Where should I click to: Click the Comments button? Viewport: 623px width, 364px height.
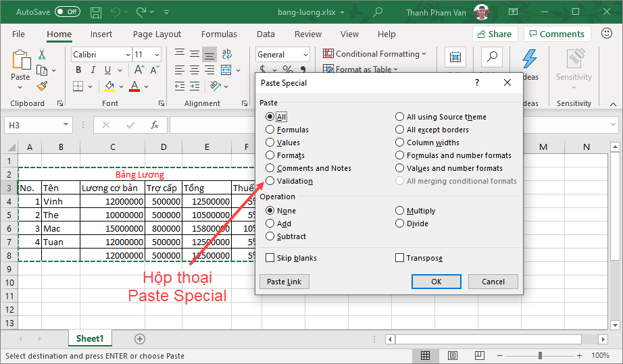tap(557, 34)
